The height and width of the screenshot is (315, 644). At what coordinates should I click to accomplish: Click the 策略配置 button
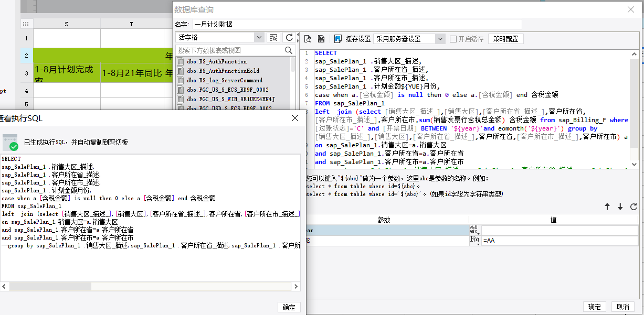(505, 39)
